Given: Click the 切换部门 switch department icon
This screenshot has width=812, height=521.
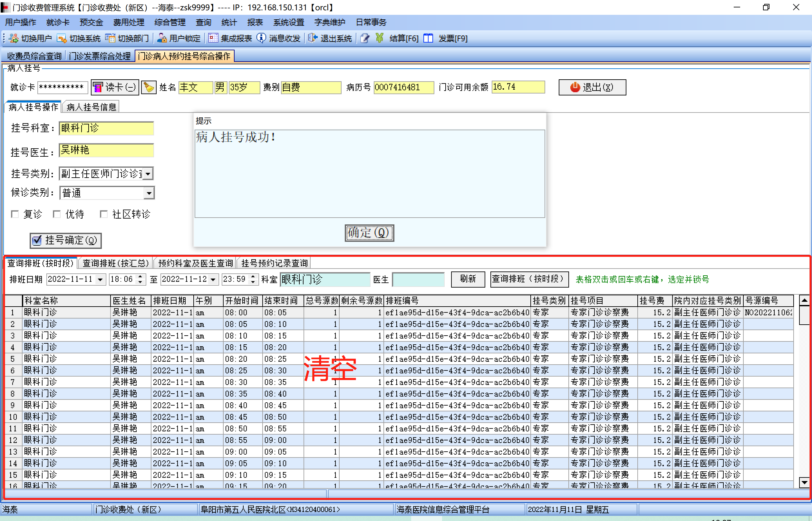Looking at the screenshot, I should coord(110,38).
